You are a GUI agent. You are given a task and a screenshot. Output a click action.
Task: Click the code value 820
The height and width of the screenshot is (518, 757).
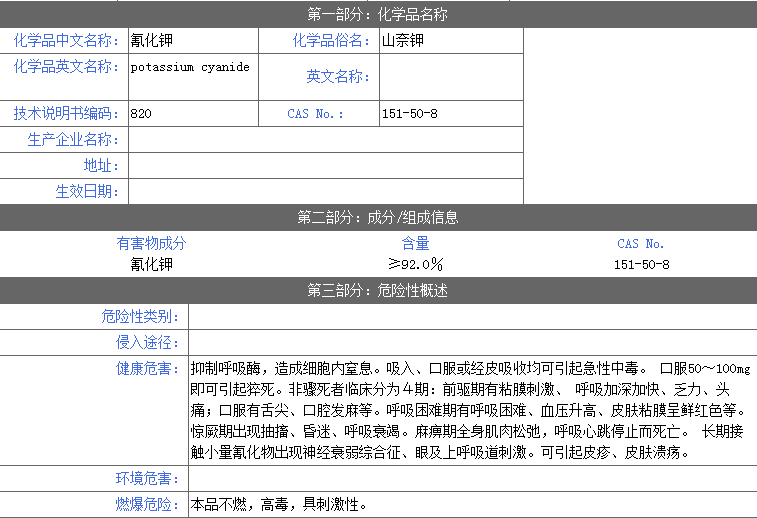pos(141,114)
